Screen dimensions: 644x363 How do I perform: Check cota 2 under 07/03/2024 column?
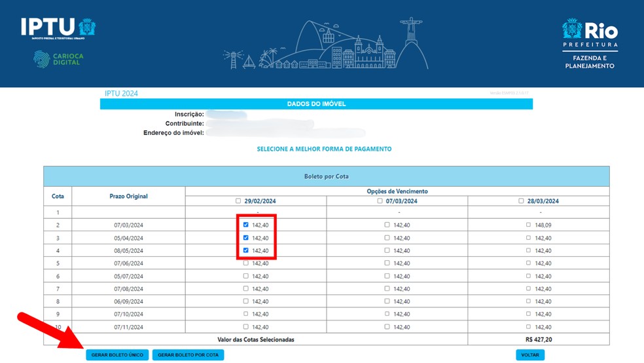(387, 225)
